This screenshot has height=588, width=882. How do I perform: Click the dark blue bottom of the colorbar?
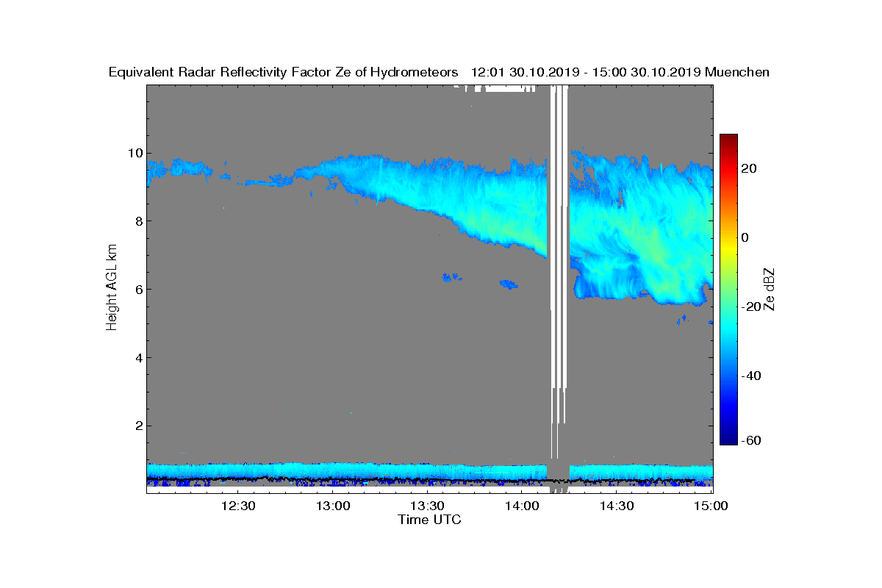point(728,440)
